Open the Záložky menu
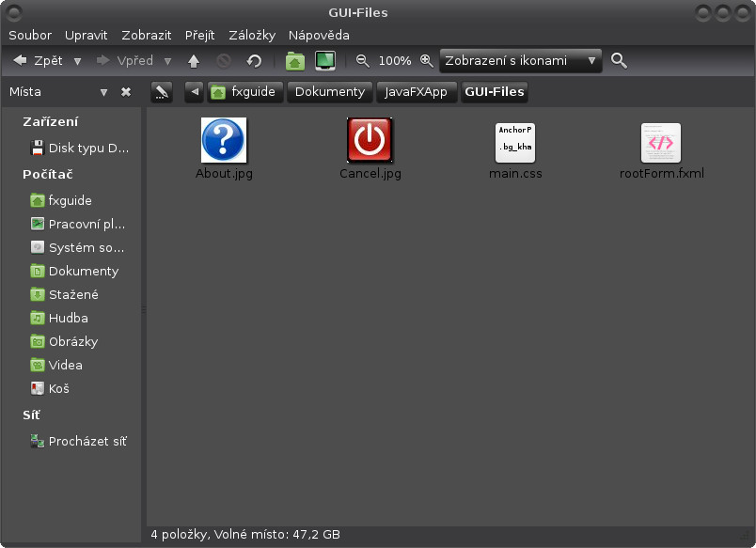Screen dimensions: 756x548 point(252,35)
